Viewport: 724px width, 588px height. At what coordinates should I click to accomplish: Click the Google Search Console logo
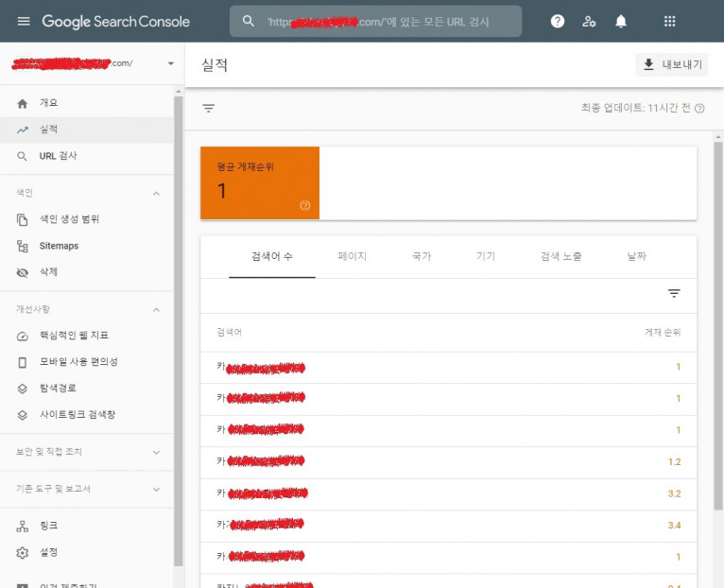click(116, 21)
